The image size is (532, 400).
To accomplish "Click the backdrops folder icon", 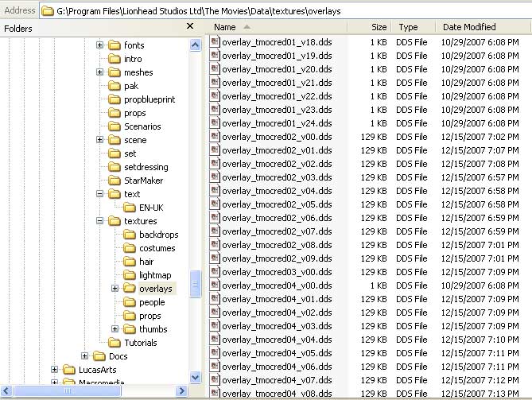I will 128,235.
